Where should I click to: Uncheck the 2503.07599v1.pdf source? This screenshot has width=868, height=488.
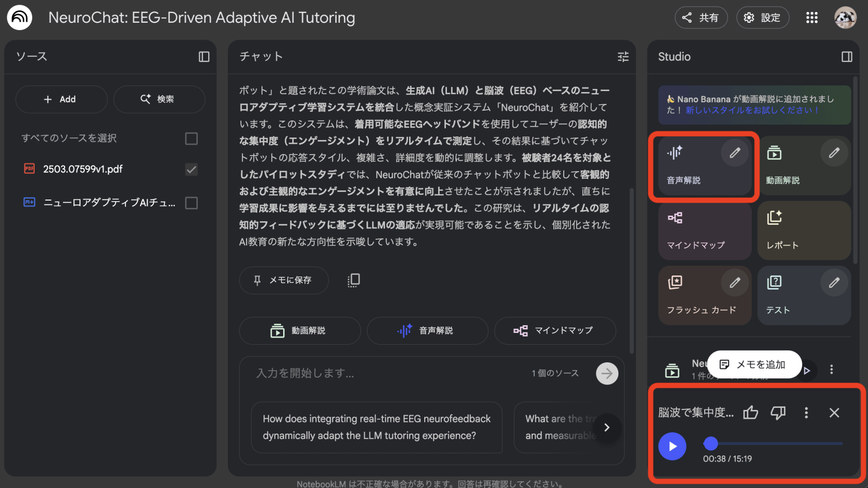[x=191, y=170]
